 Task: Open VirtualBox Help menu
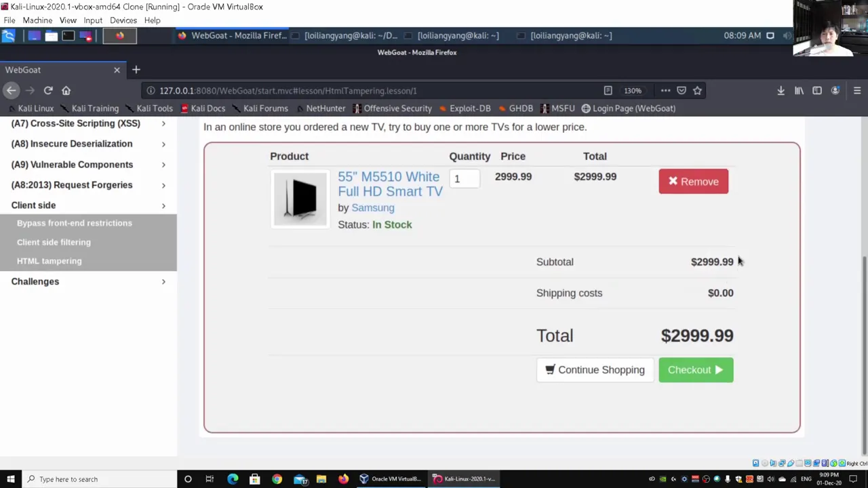(152, 20)
